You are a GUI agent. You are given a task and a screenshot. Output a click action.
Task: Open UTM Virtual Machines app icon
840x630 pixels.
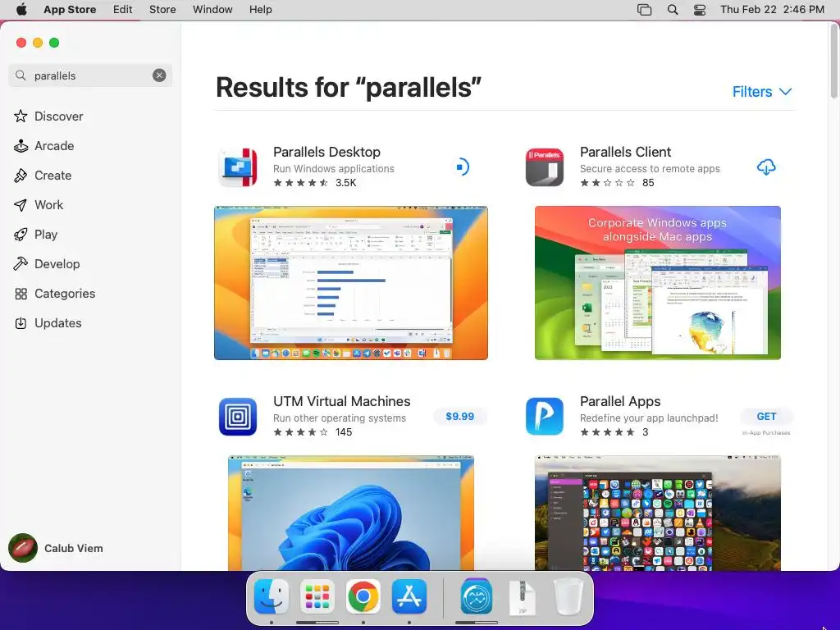pos(238,416)
